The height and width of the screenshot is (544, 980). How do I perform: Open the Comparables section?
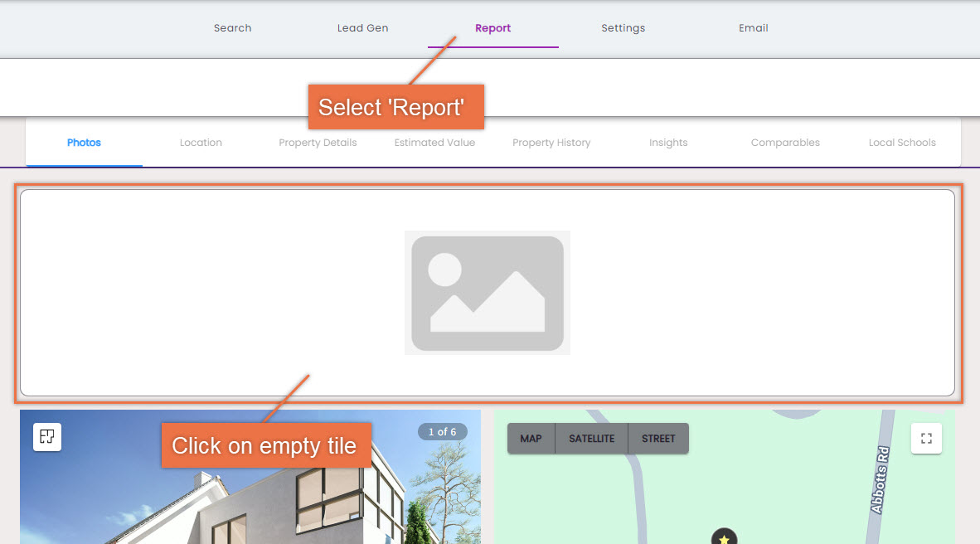[x=785, y=143]
